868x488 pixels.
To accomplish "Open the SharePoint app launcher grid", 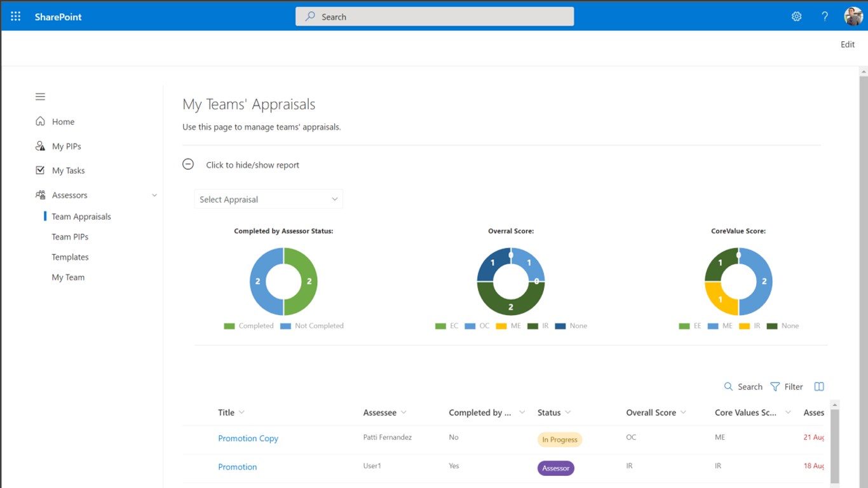I will tap(16, 17).
